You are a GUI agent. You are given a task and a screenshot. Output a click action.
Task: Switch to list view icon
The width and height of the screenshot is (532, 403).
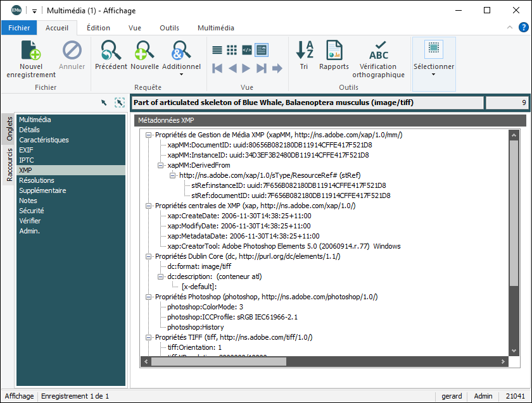(x=217, y=49)
